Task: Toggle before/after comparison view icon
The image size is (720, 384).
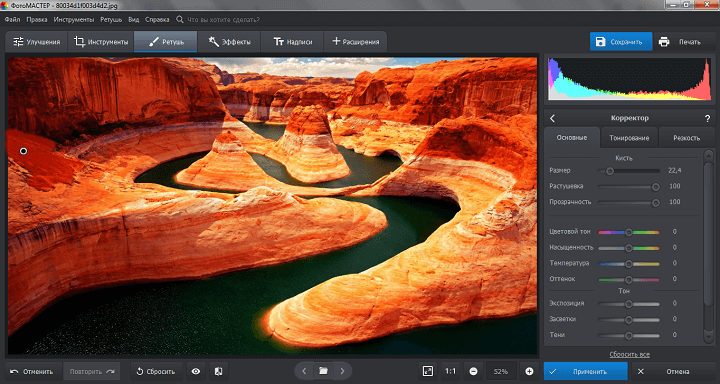Action: tap(219, 371)
